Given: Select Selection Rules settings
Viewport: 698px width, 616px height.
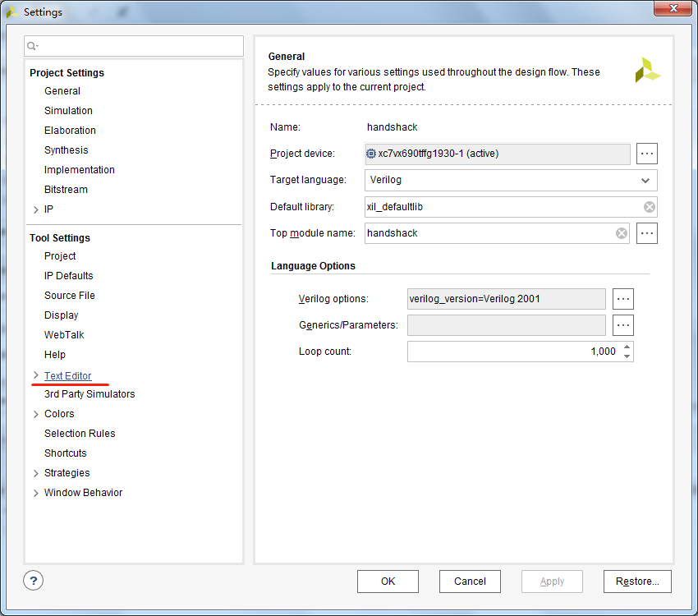Looking at the screenshot, I should (80, 434).
